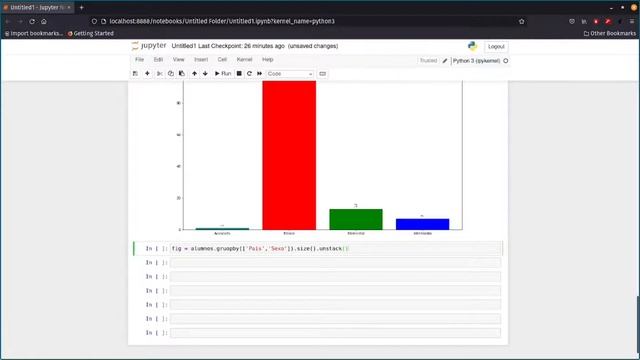Click the Jupyter logo
640x360 pixels.
click(x=149, y=46)
